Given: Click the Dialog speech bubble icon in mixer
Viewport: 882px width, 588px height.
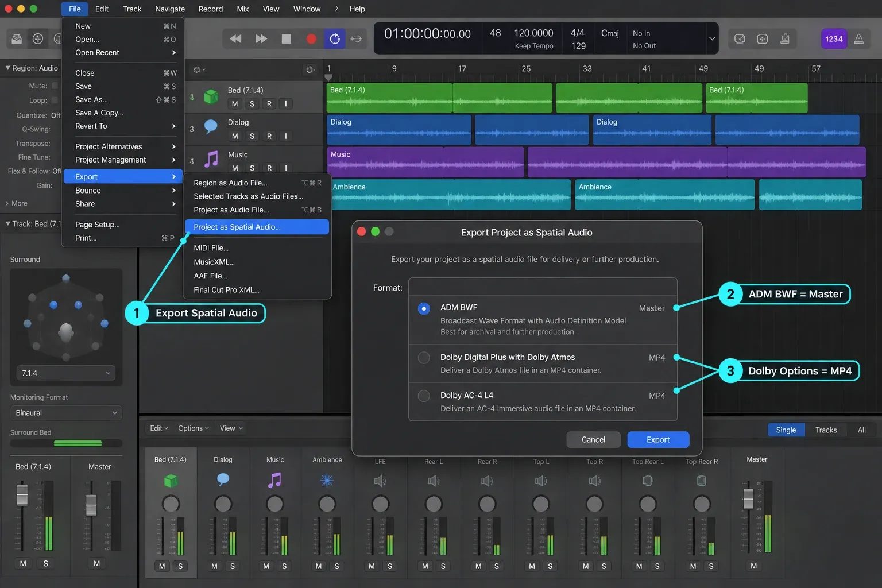Looking at the screenshot, I should pos(223,479).
